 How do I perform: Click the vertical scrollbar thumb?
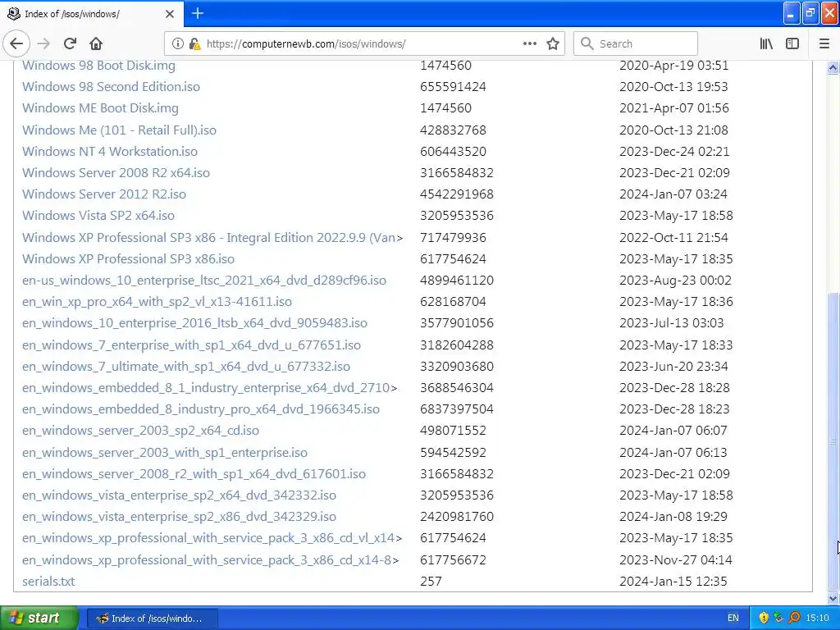833,441
